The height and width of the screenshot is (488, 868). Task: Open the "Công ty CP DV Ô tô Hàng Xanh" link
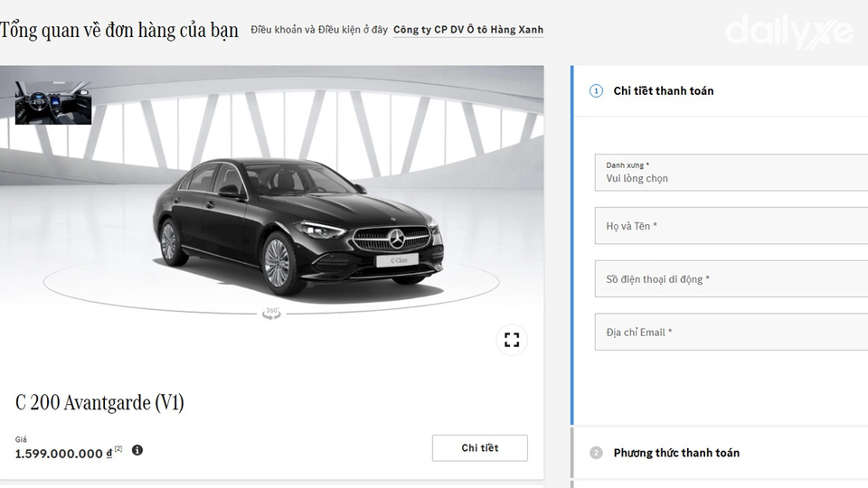[468, 30]
